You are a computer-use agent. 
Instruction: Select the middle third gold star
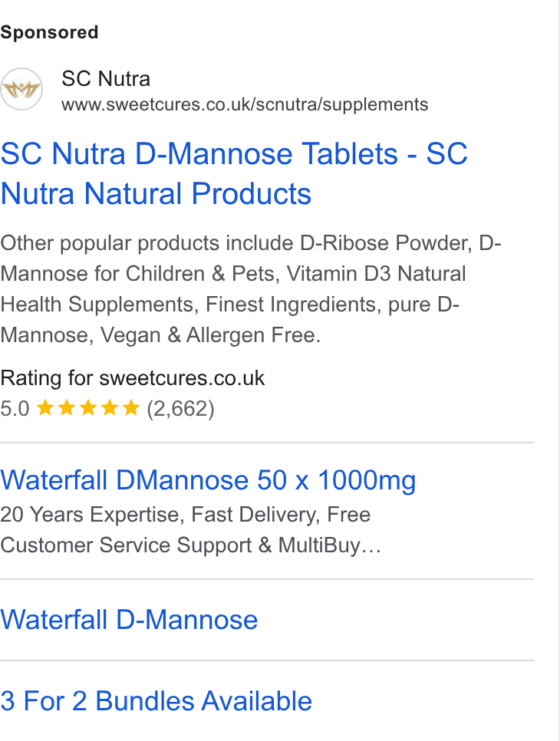click(88, 407)
